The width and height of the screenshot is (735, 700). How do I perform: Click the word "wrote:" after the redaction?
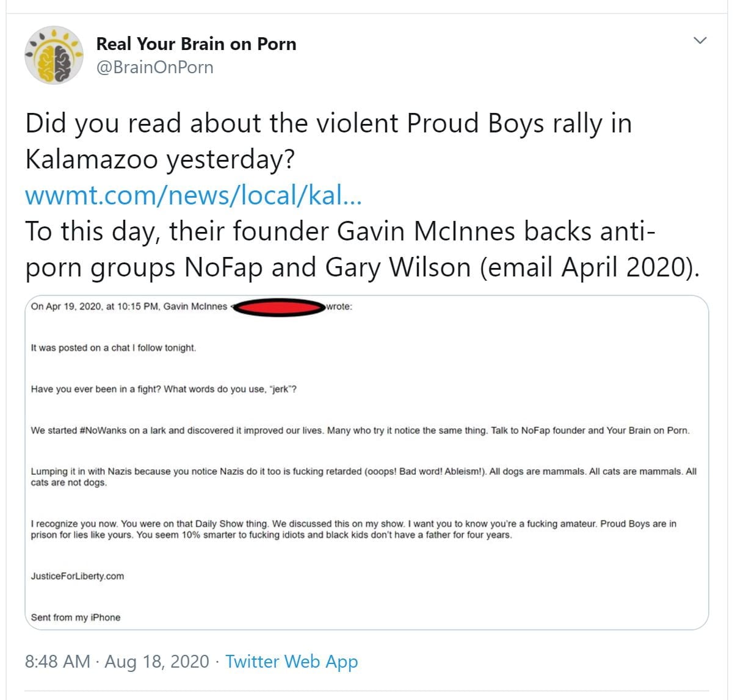pos(339,306)
